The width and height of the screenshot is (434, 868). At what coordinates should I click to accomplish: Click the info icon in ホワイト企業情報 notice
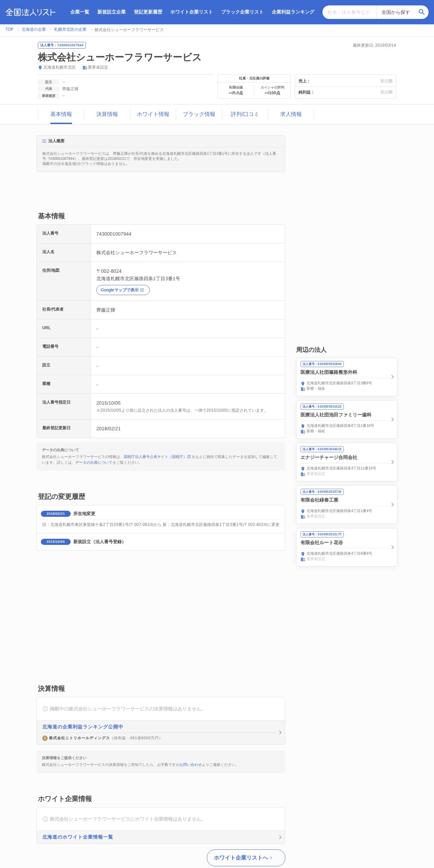pos(45,819)
